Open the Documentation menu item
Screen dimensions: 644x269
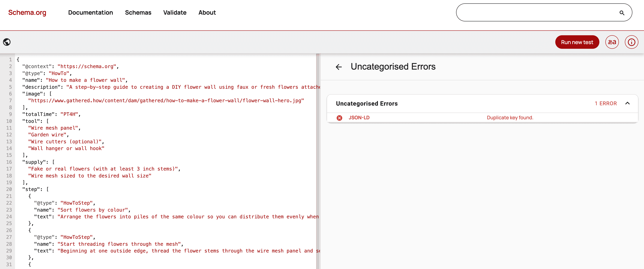(91, 13)
